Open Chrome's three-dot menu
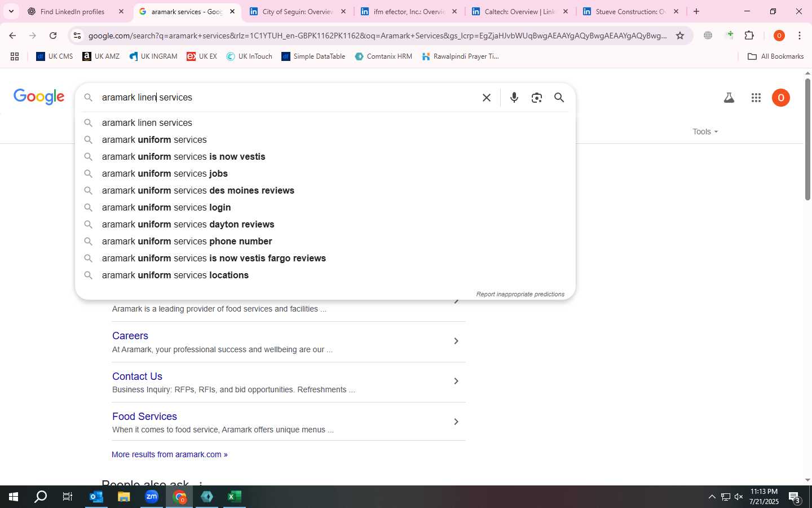This screenshot has height=508, width=812. coord(800,36)
